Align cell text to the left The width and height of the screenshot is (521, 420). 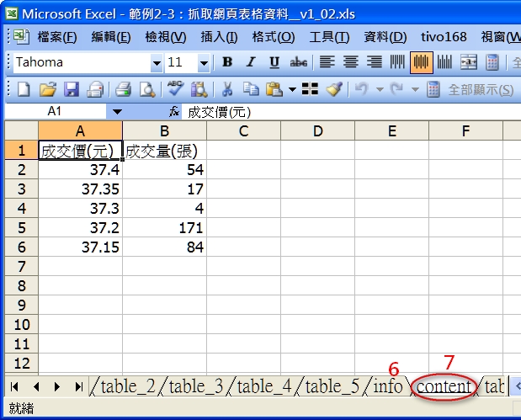327,62
